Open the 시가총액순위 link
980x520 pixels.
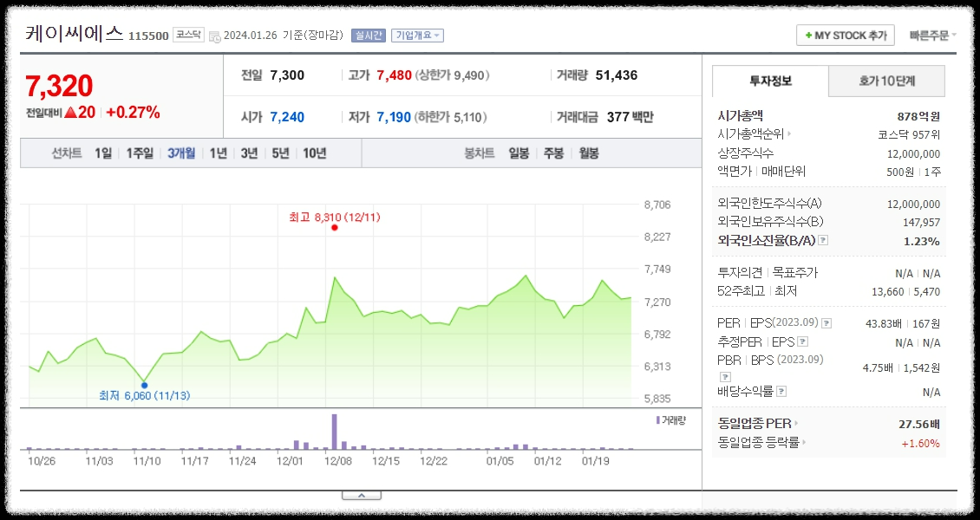(x=752, y=133)
